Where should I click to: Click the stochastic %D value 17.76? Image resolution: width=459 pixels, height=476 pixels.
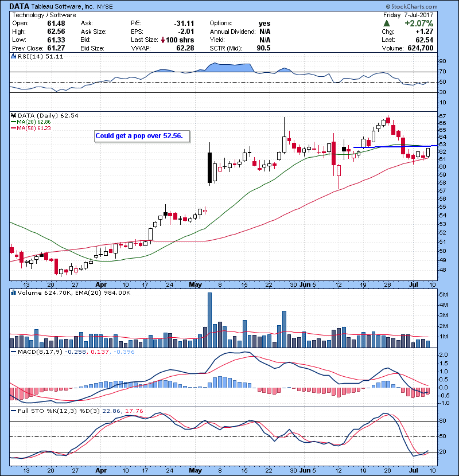pyautogui.click(x=134, y=411)
